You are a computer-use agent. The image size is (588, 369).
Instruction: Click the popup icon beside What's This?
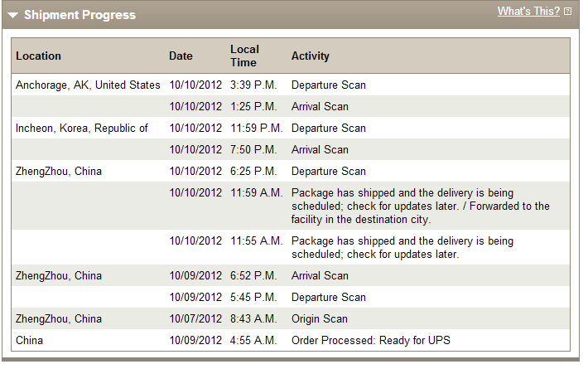click(x=567, y=12)
